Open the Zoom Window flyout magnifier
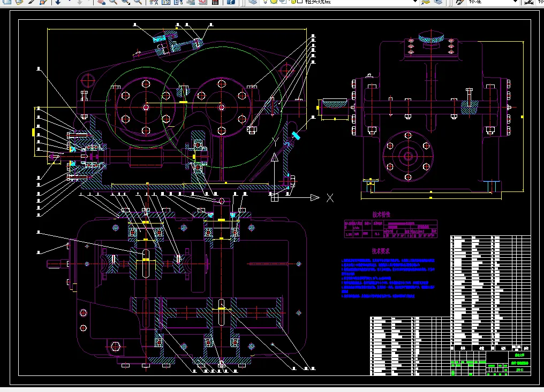Screen dimensions: 544x392 point(126,2)
